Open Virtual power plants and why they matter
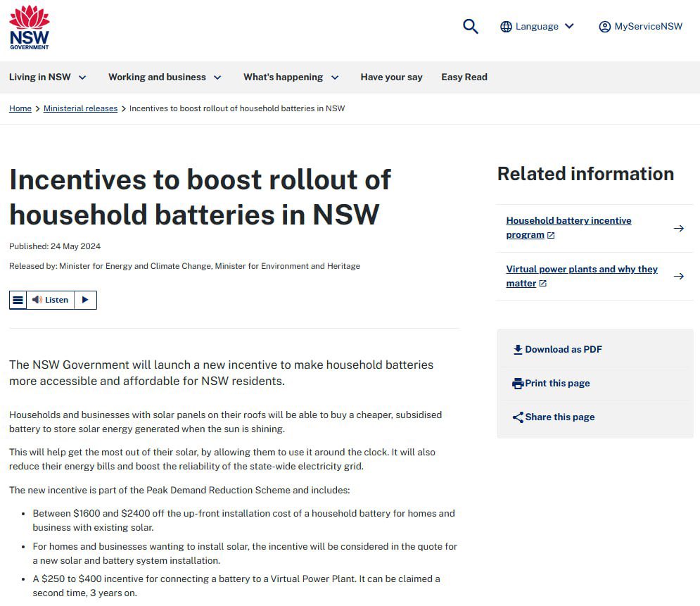The height and width of the screenshot is (606, 700). (x=582, y=276)
